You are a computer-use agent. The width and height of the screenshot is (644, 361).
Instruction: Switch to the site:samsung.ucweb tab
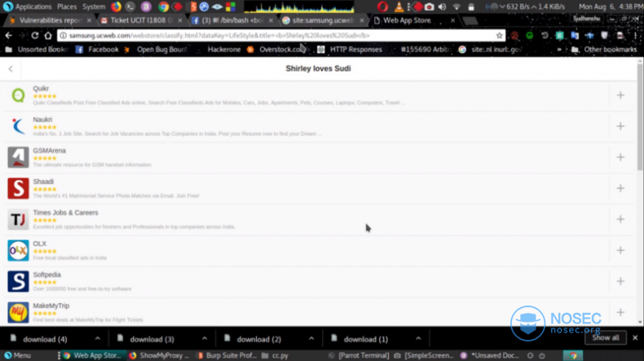click(323, 20)
